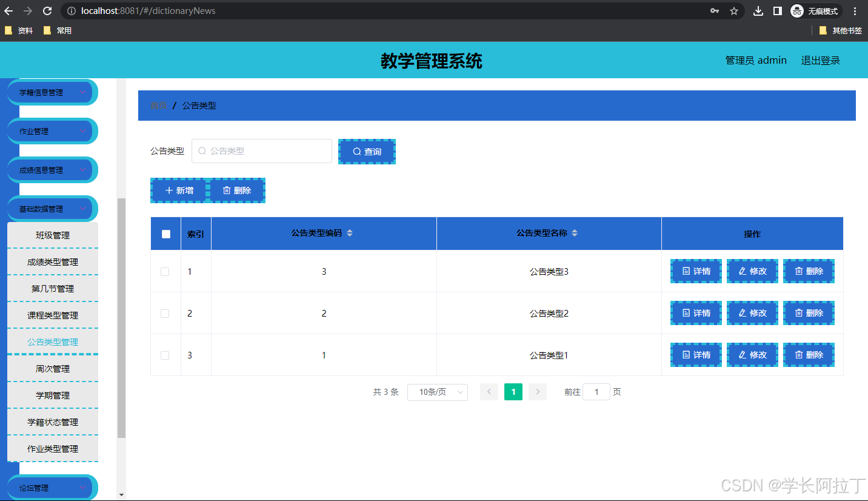Screen dimensions: 868x501
Task: Open 周次管理 from the sidebar
Action: pos(52,368)
